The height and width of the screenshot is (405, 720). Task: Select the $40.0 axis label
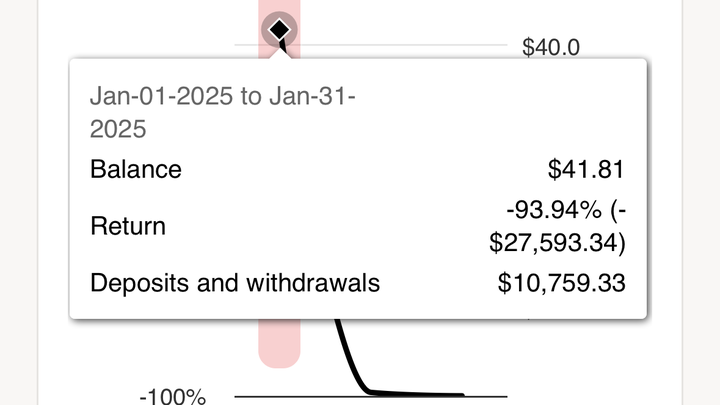point(551,47)
